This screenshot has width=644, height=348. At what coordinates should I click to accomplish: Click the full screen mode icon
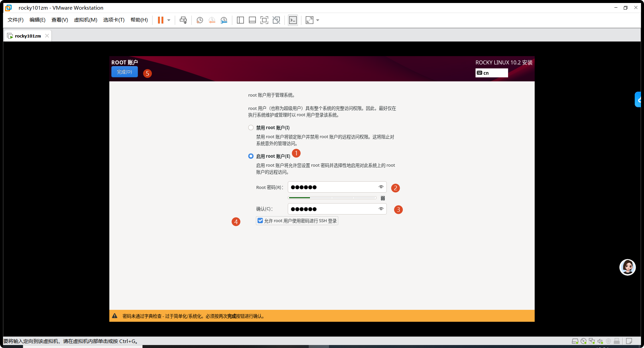tap(264, 20)
